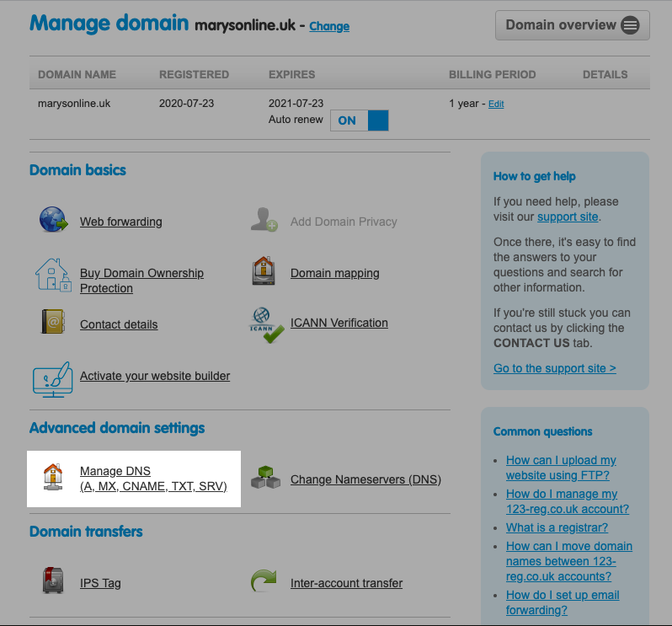Click the Domain Ownership Protection house icon
Image resolution: width=672 pixels, height=626 pixels.
[53, 275]
